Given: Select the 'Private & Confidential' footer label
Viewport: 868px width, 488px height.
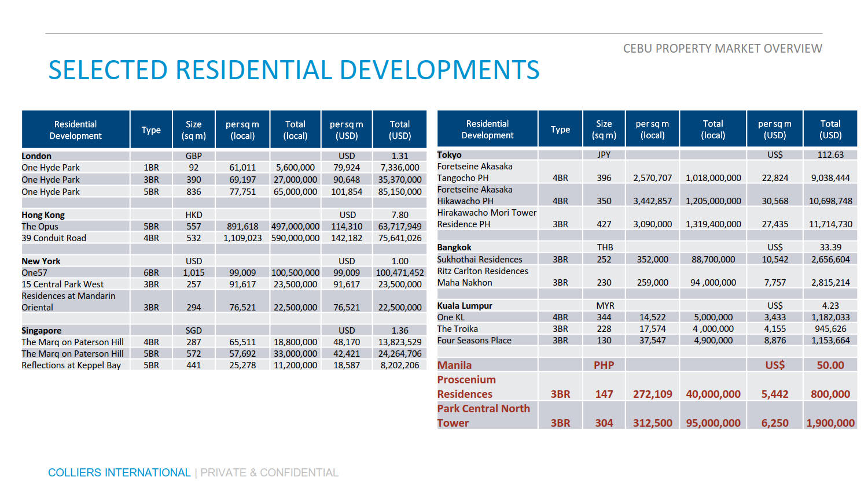Looking at the screenshot, I should (x=269, y=472).
